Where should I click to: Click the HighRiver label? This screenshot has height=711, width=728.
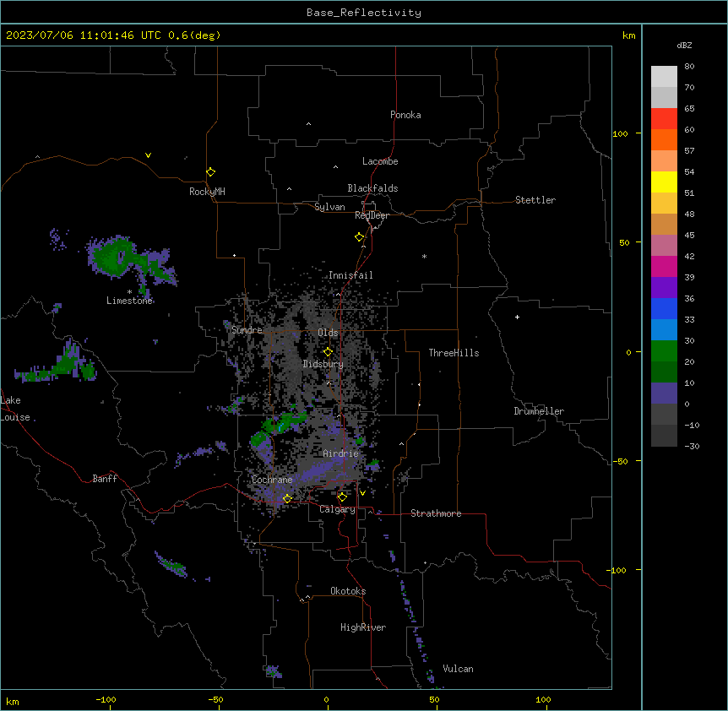coord(363,627)
